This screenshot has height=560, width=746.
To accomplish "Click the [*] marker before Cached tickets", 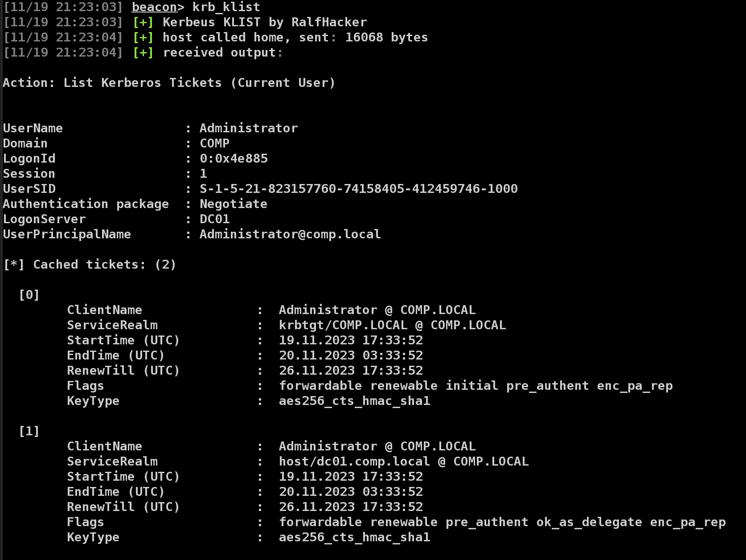I will [x=14, y=265].
